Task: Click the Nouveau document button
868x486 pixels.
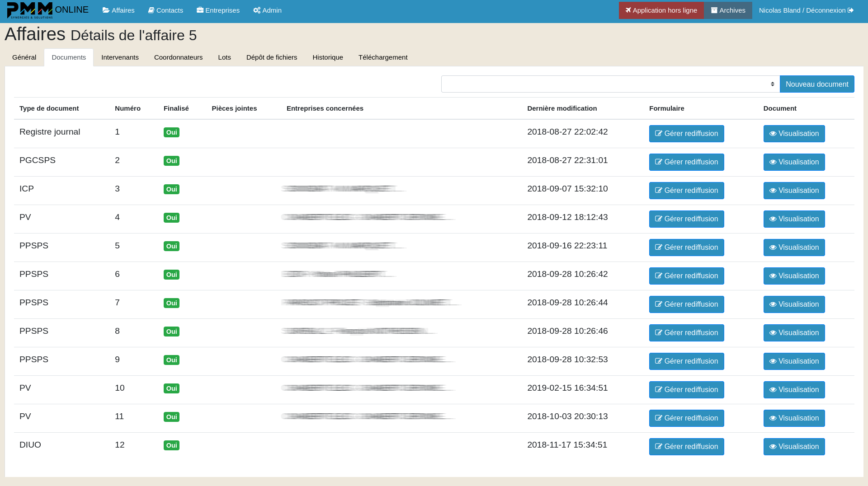Action: pos(817,84)
